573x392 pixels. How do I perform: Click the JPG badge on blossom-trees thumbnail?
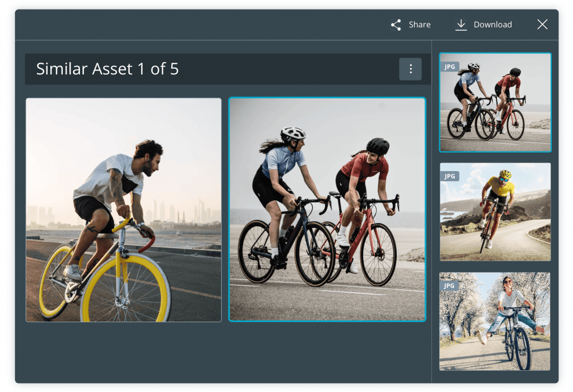tap(449, 286)
